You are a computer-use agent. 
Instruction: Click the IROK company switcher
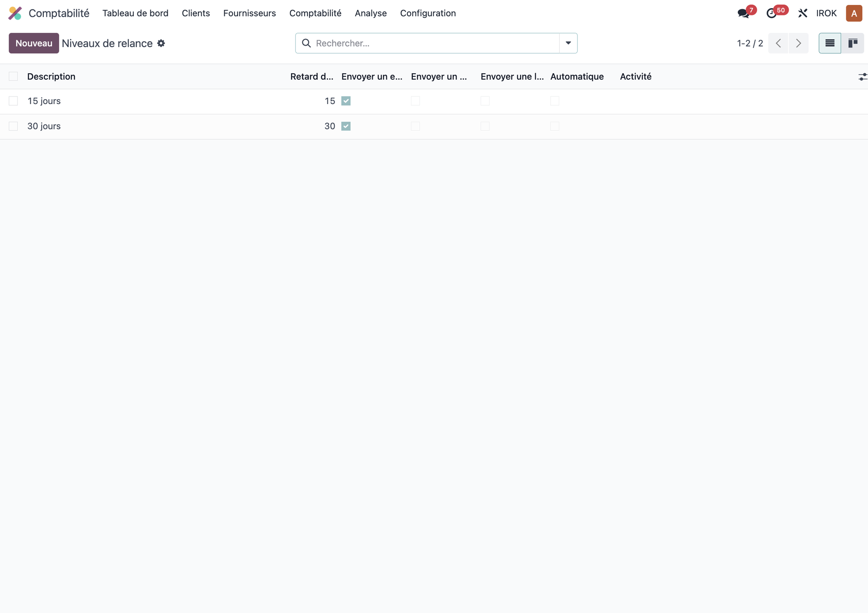826,13
